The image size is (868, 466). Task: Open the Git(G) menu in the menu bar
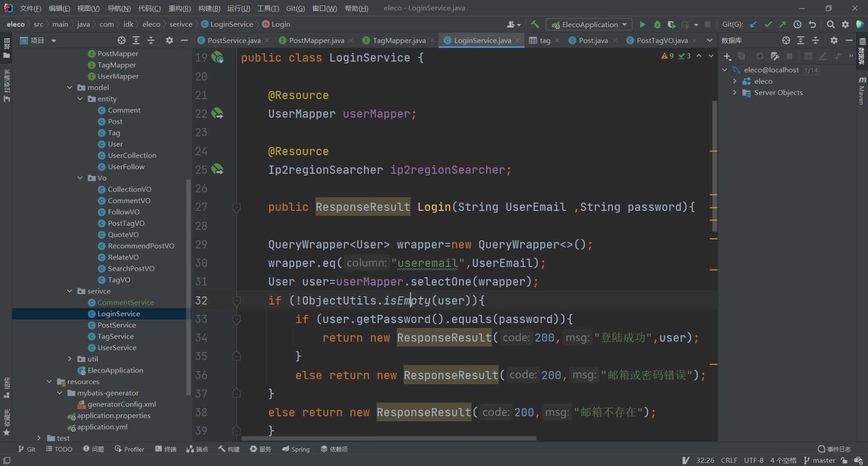[295, 8]
